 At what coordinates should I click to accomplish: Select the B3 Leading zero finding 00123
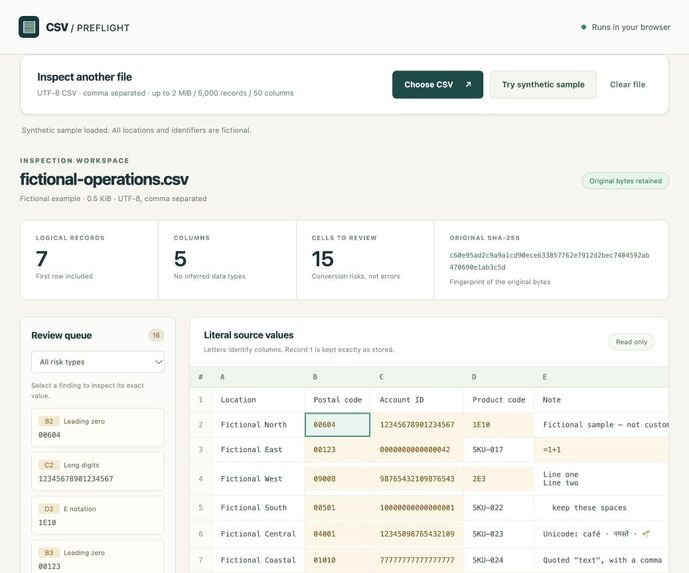[98, 557]
